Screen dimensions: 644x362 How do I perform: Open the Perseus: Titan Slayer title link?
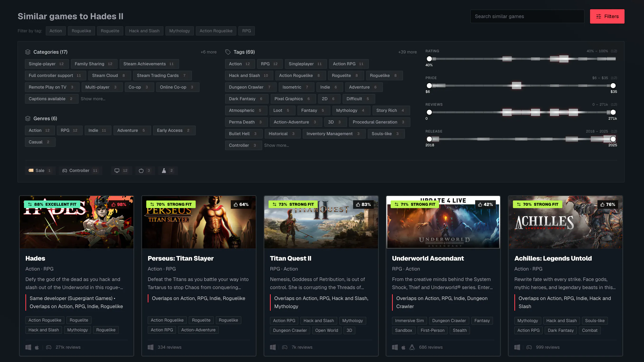(180, 258)
